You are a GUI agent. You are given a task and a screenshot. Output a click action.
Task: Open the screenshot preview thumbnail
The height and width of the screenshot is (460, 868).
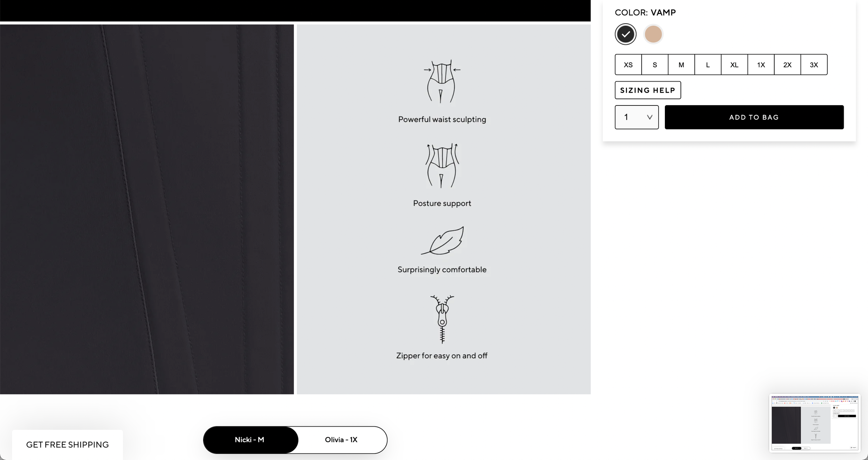815,423
